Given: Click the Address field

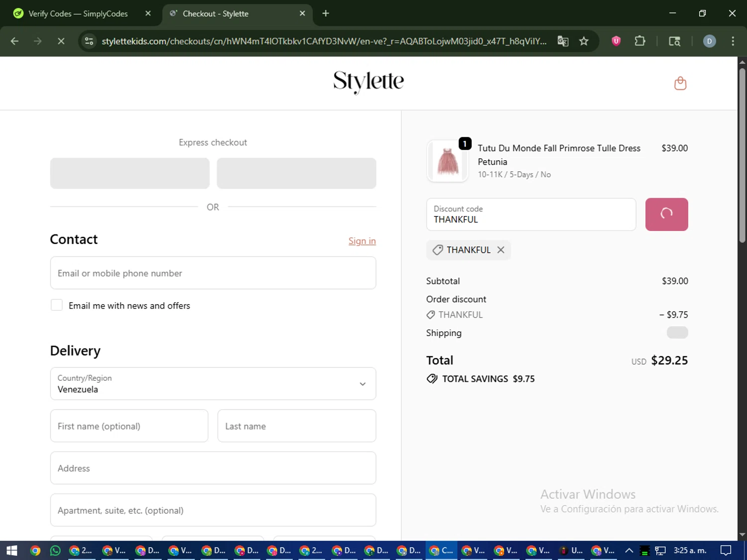Looking at the screenshot, I should [x=213, y=468].
